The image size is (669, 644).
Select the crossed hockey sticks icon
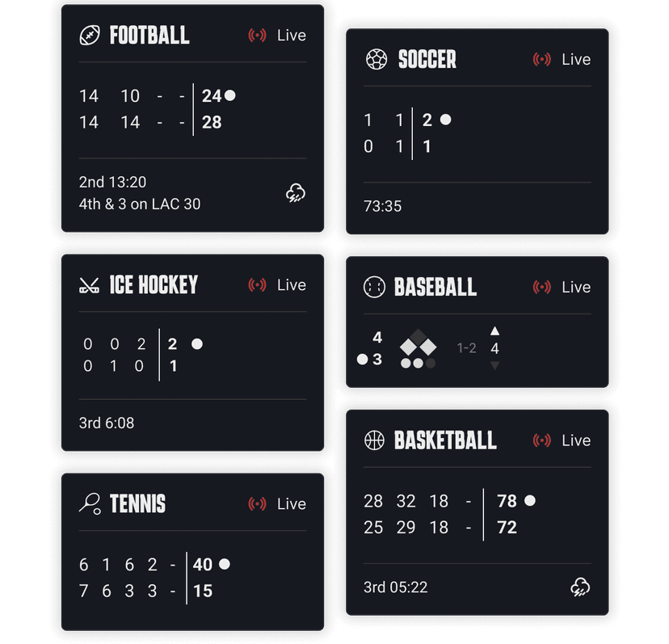(x=88, y=284)
